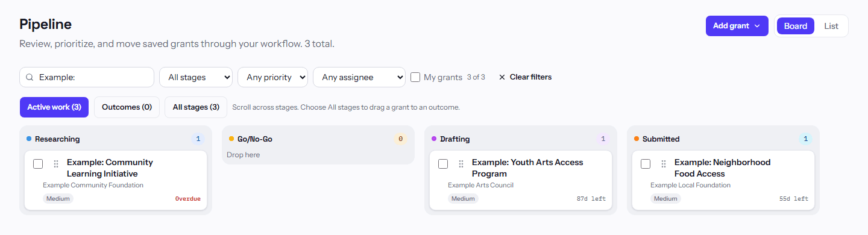
Task: Switch to the List view
Action: [x=831, y=26]
